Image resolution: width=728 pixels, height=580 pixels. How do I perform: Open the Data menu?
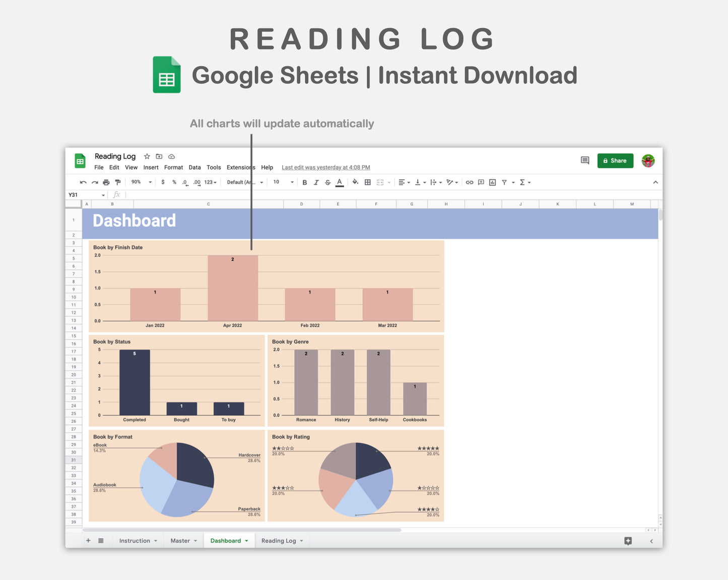[x=194, y=167]
